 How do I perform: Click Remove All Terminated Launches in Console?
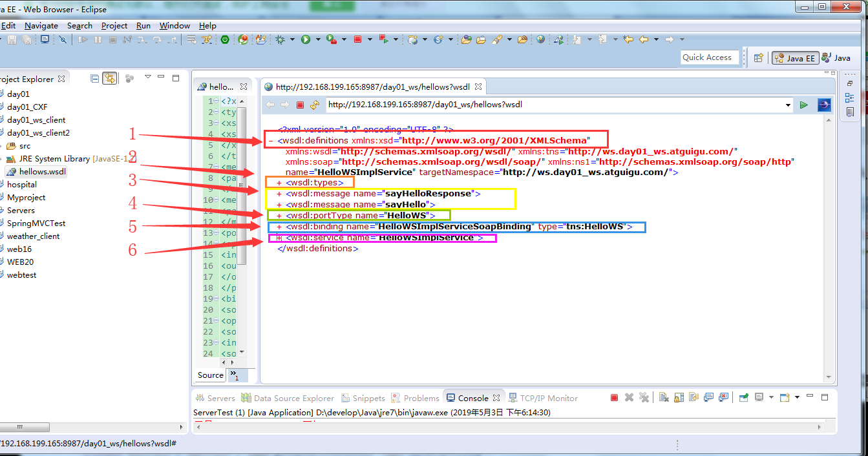pyautogui.click(x=644, y=398)
